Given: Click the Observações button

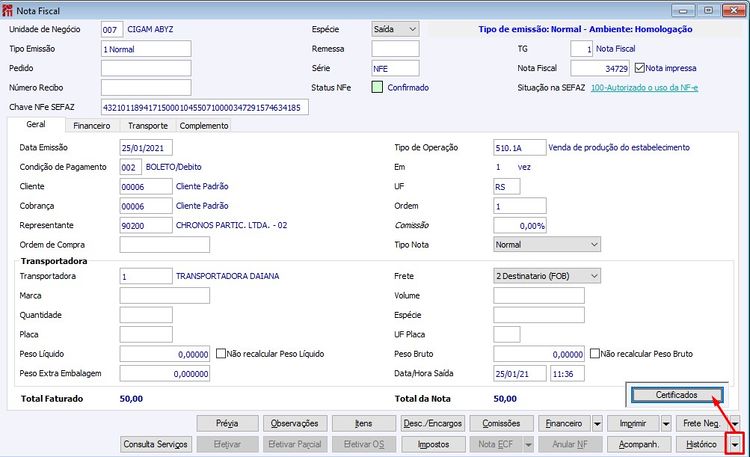Looking at the screenshot, I should coord(295,424).
